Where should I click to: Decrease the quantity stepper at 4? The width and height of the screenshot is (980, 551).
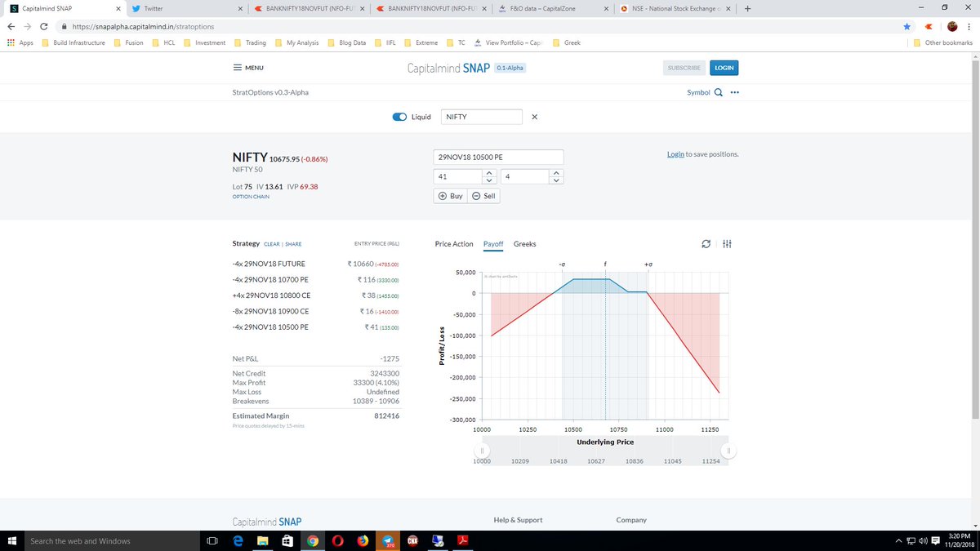coord(556,180)
